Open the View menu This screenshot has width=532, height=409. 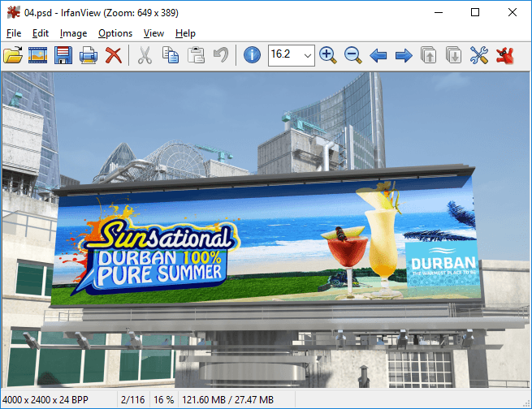(154, 33)
